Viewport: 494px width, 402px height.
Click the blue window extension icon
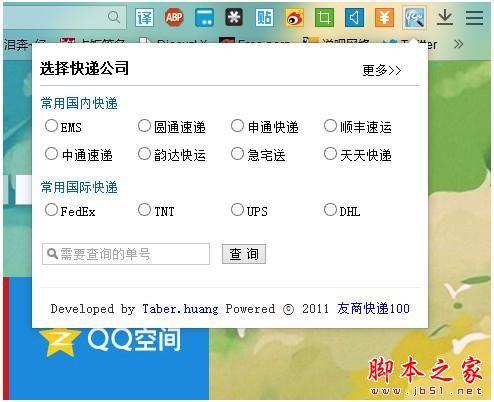point(204,17)
